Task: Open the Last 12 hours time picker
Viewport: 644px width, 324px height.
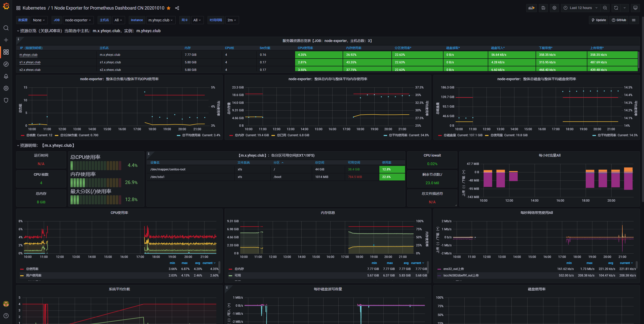Action: point(581,8)
